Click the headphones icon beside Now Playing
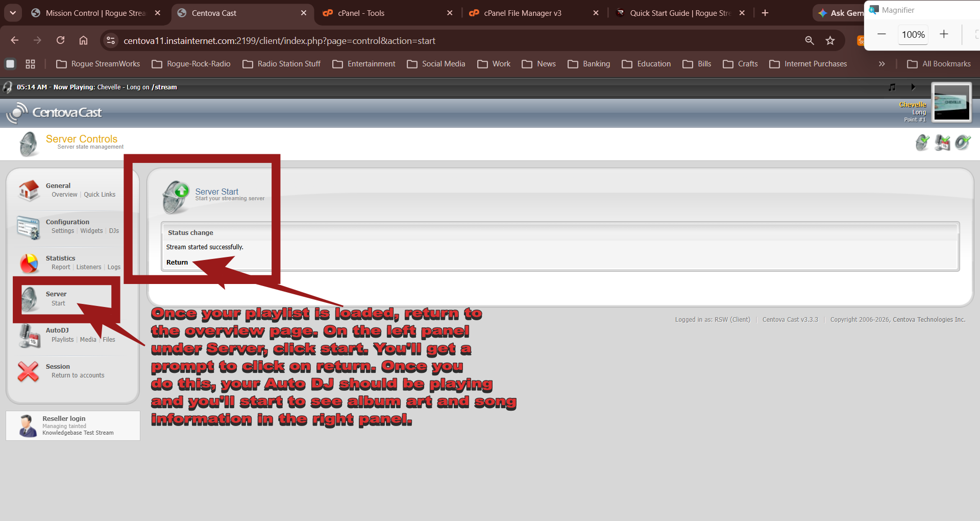This screenshot has height=521, width=980. [x=8, y=87]
